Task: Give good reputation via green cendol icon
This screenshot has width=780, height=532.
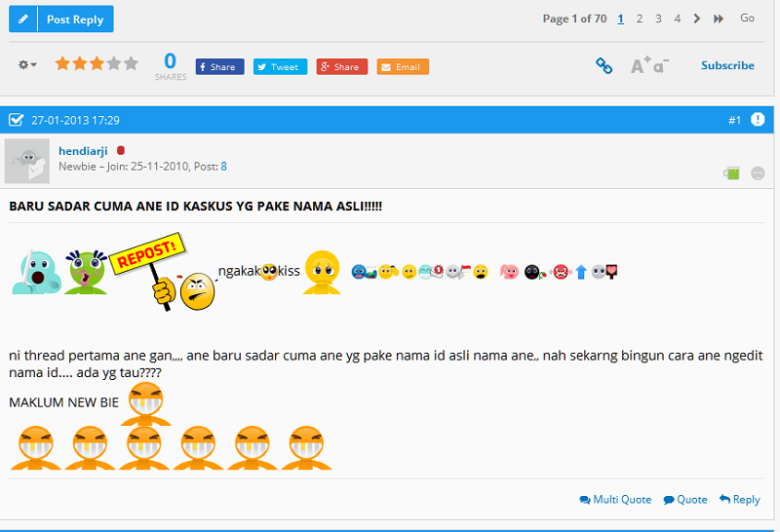Action: [x=731, y=173]
